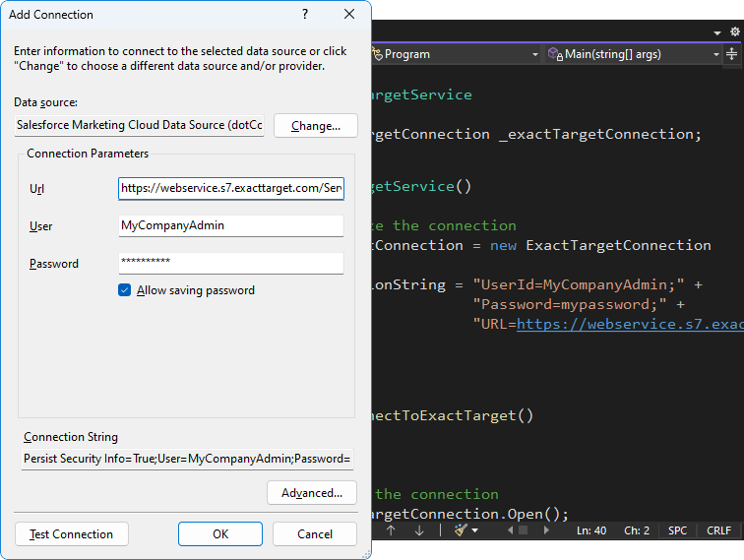
Task: Click the Change... data source button
Action: [x=316, y=126]
